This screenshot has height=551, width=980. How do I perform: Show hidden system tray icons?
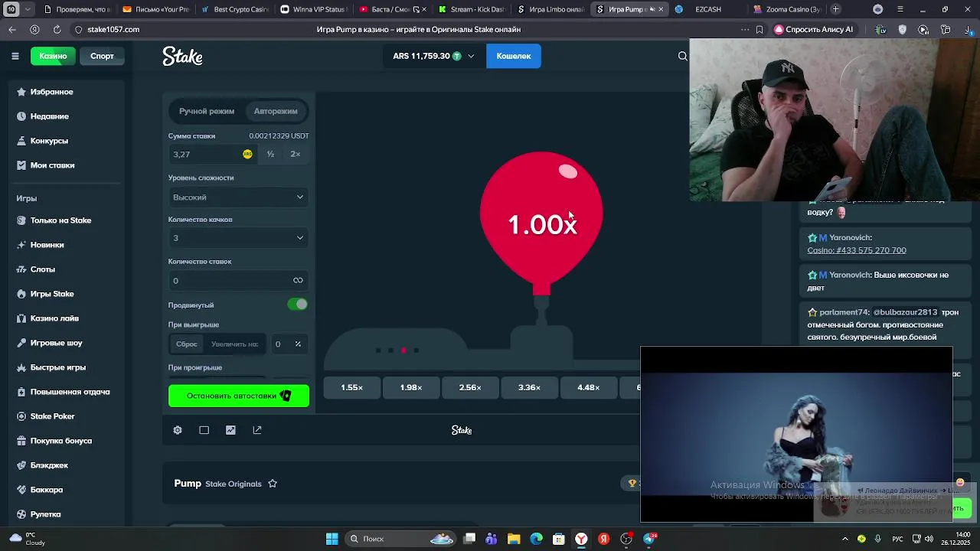tap(845, 539)
